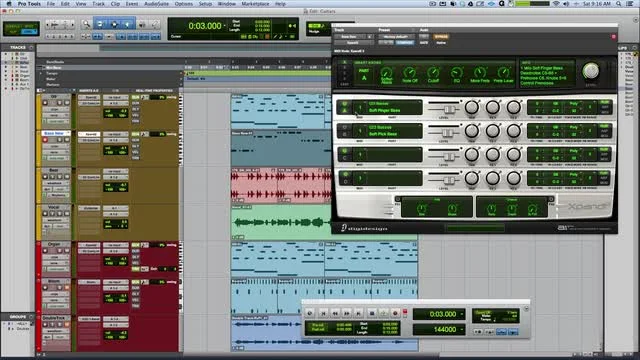Screen dimensions: 640x360
Task: Open Transport sub counter dropdown beside 144000
Action: pos(462,329)
